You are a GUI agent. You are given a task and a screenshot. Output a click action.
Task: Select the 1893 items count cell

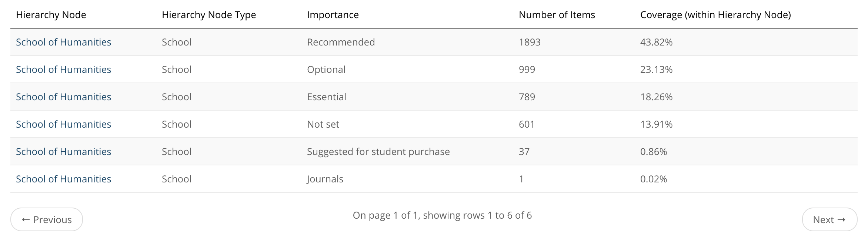[x=530, y=42]
